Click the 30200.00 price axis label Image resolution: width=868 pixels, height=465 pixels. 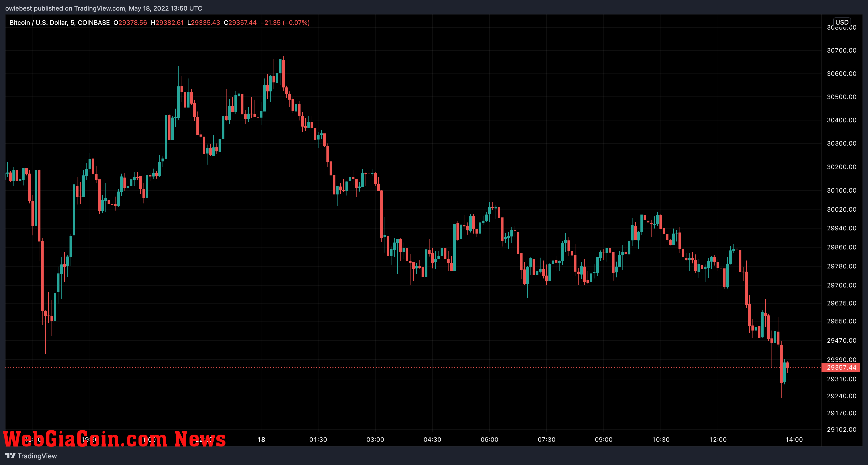click(841, 167)
